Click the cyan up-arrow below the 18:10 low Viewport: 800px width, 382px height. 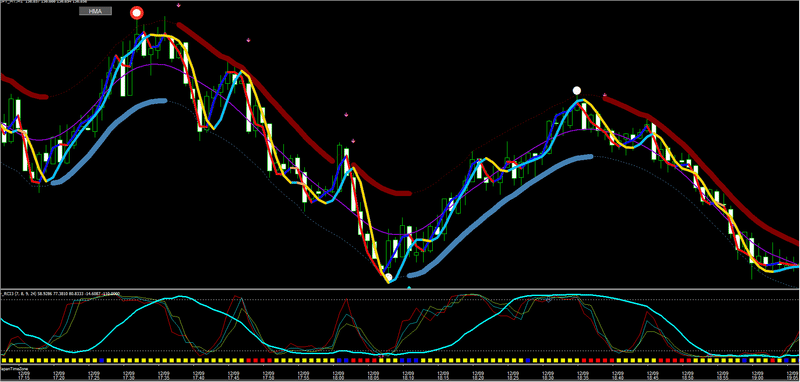409,288
